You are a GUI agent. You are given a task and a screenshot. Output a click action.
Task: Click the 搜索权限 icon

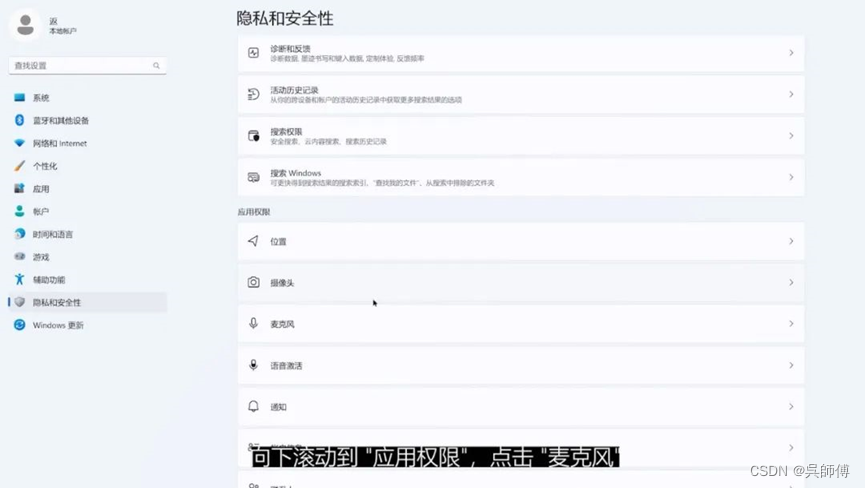pos(253,136)
